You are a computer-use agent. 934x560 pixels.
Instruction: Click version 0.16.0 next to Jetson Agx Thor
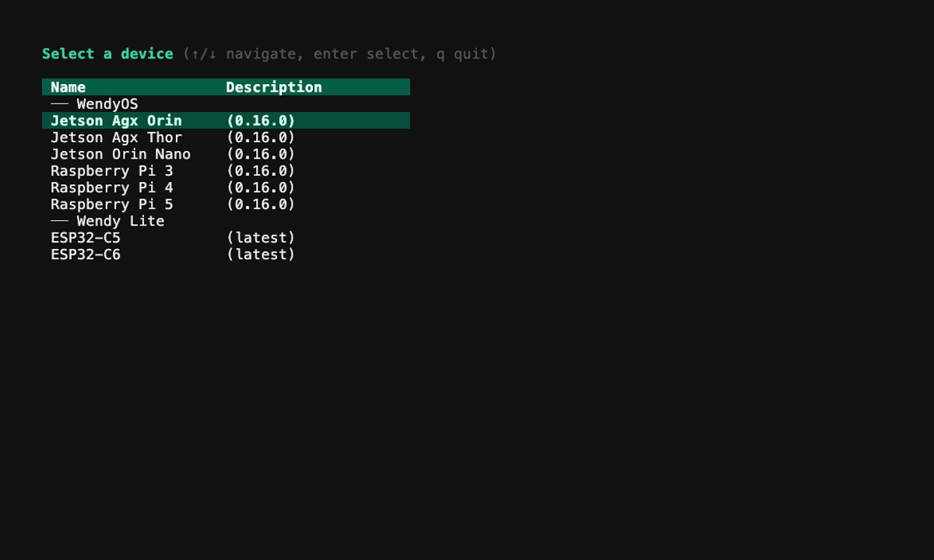coord(261,138)
